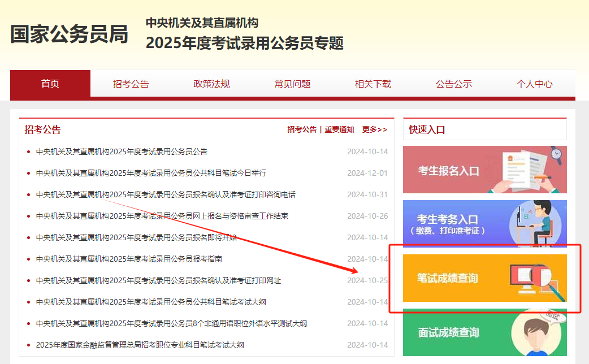Open 笔试成绩查询 quick entry
589x364 pixels.
pyautogui.click(x=484, y=278)
